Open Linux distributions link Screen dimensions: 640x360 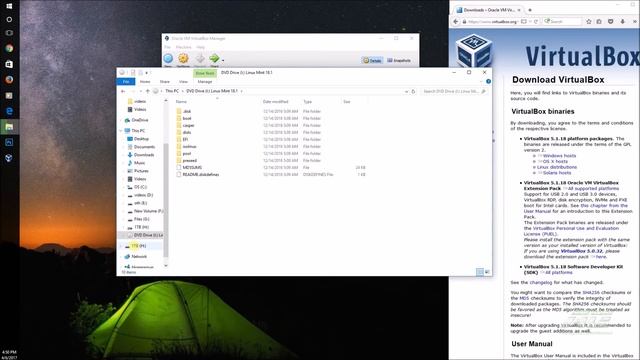tap(557, 167)
